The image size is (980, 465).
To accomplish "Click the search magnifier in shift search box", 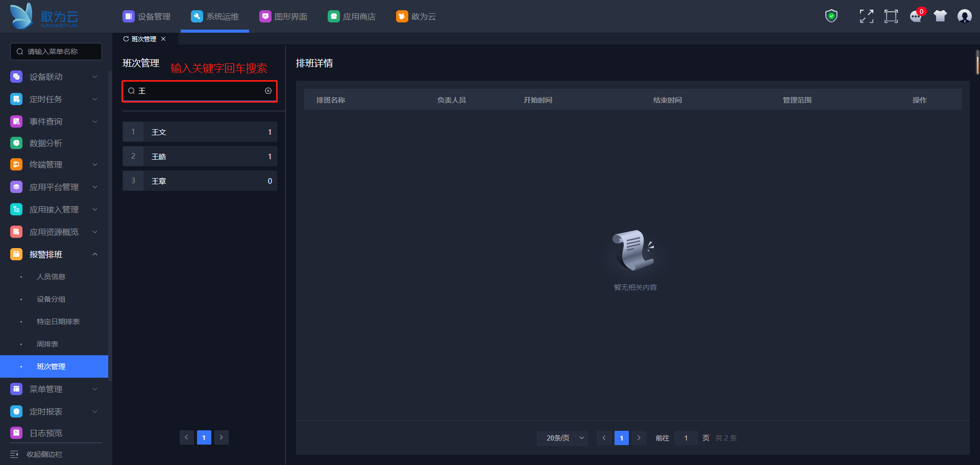I will tap(131, 91).
